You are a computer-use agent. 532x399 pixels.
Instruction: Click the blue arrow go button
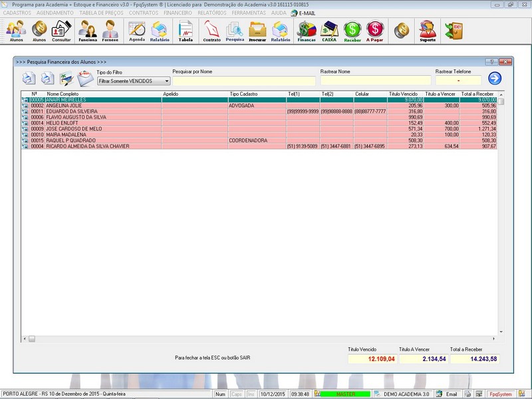[495, 78]
